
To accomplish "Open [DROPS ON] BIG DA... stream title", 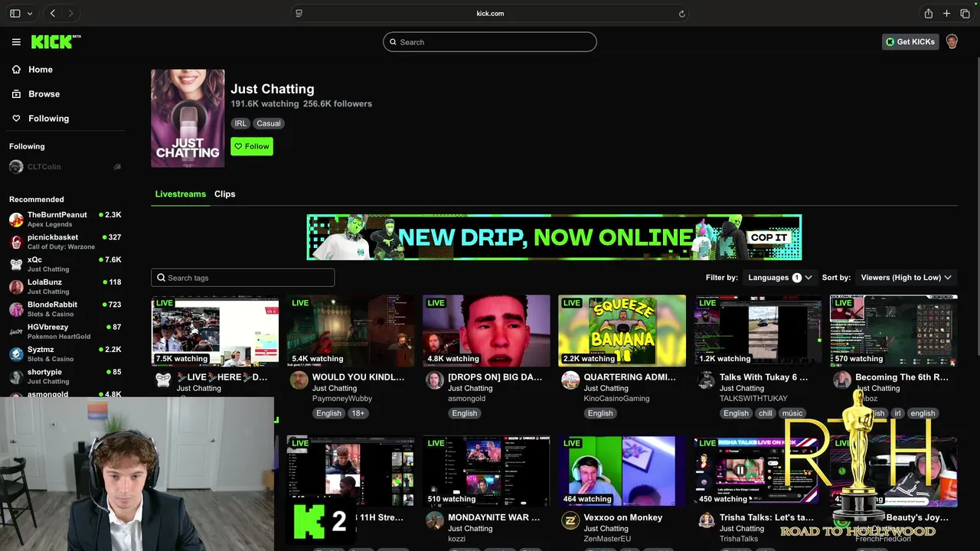I will 495,377.
